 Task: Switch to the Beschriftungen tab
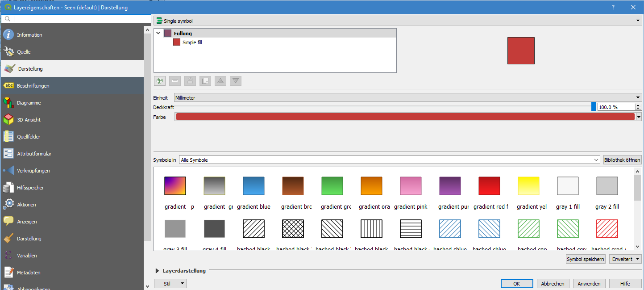point(33,86)
